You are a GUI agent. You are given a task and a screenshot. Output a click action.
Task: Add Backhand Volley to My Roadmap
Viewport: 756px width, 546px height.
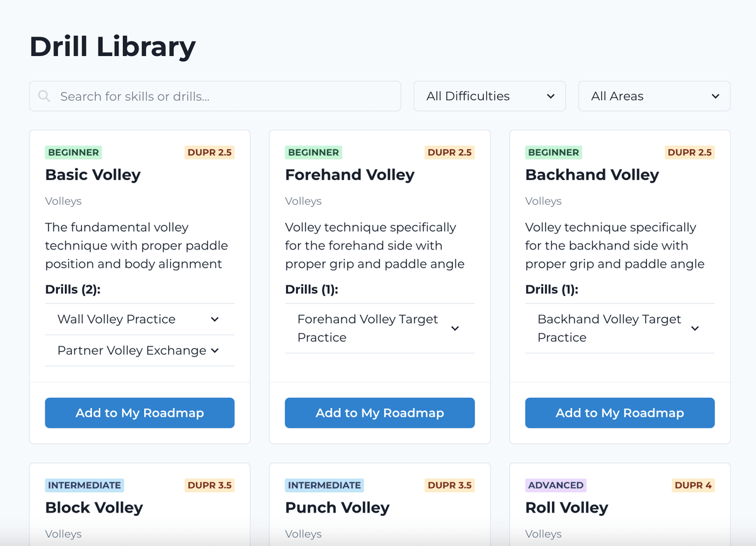click(619, 413)
